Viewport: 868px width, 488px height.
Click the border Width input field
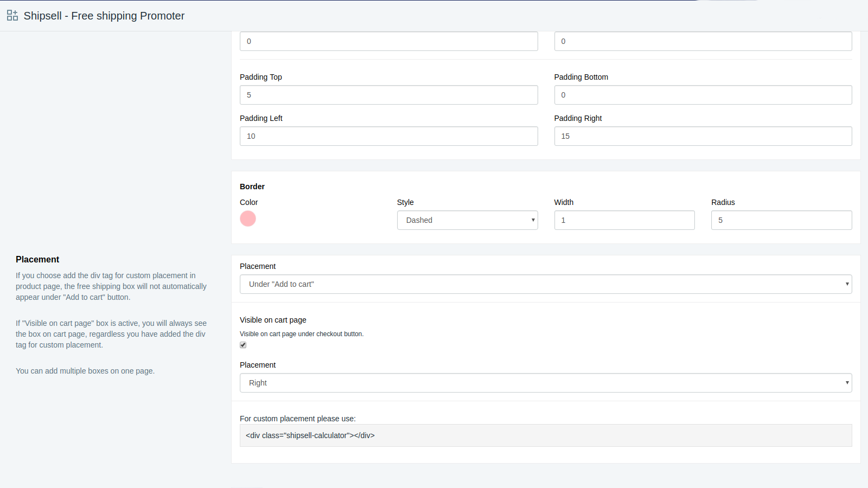[624, 220]
